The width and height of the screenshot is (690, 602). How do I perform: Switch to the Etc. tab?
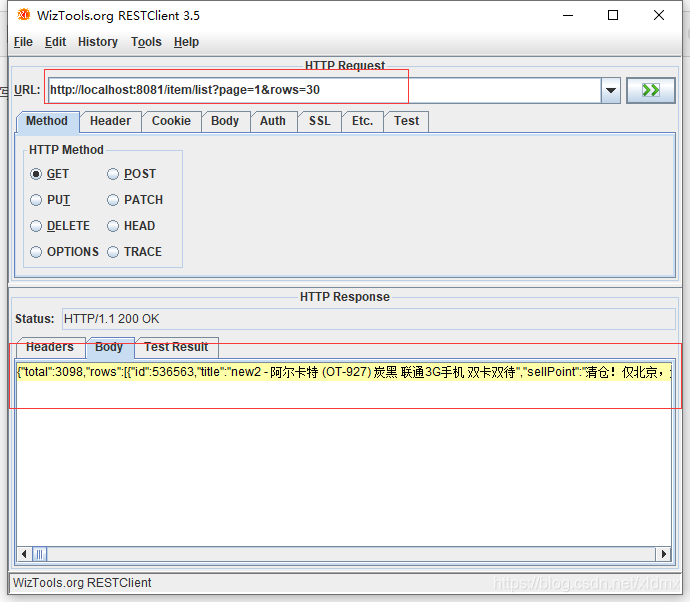[x=362, y=121]
